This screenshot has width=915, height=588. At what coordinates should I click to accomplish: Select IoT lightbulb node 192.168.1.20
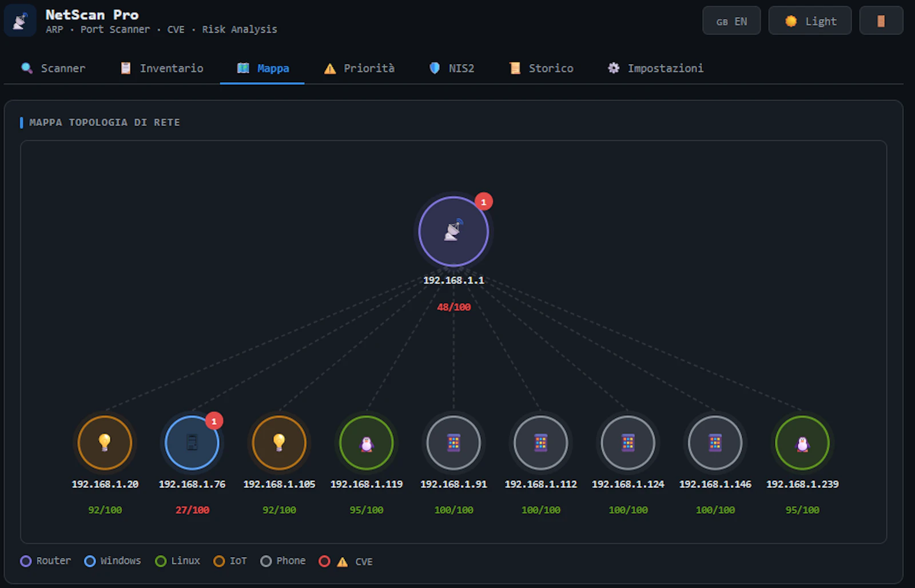[x=105, y=443]
